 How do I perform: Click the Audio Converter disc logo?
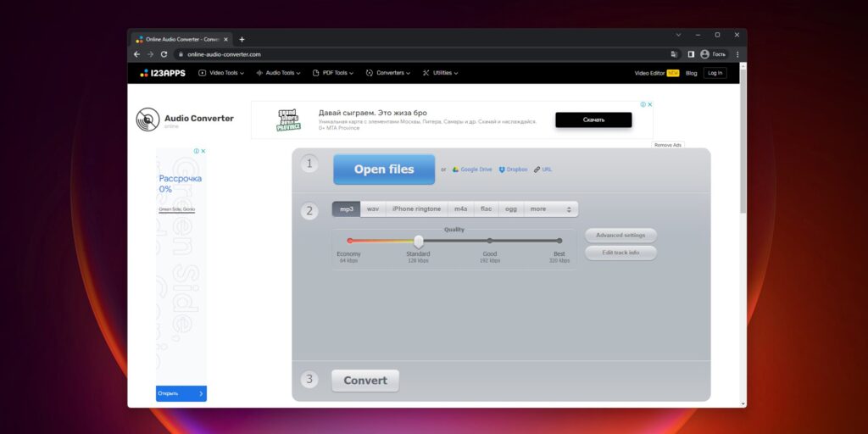(147, 120)
